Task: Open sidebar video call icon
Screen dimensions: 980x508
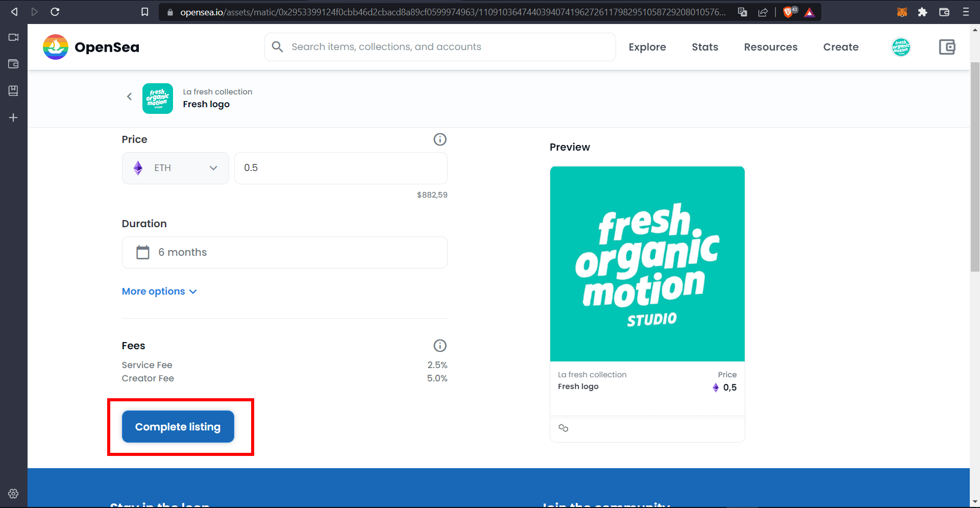Action: (13, 37)
